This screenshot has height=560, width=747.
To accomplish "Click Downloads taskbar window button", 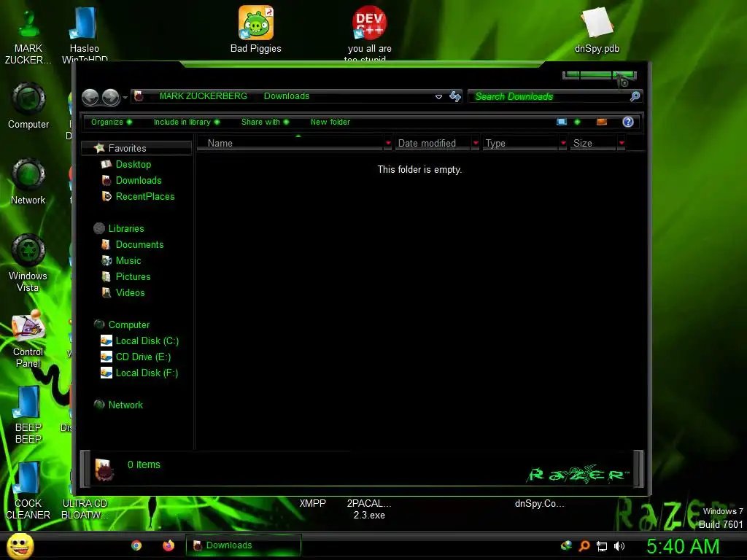I will pyautogui.click(x=244, y=545).
